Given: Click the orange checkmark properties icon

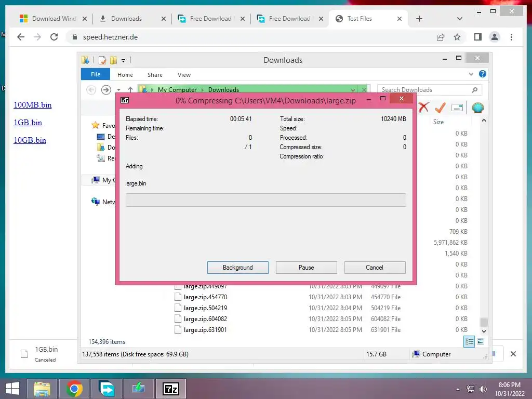Looking at the screenshot, I should [440, 108].
